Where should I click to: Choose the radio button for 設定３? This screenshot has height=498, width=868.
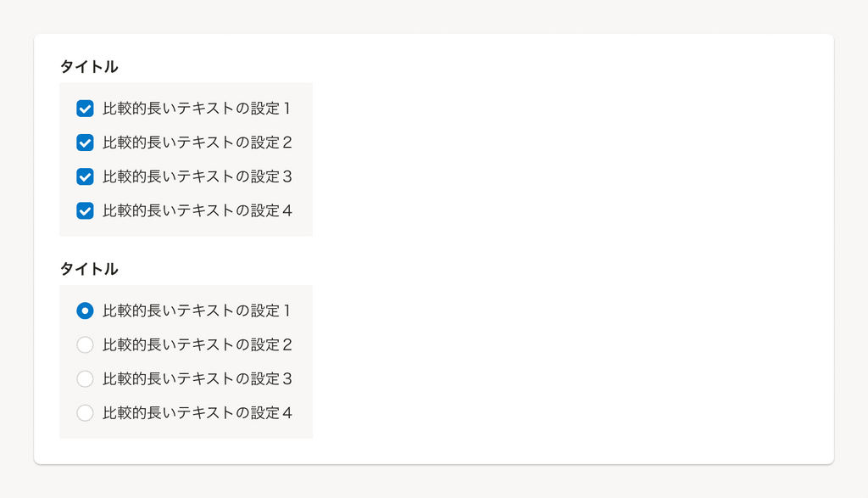click(85, 379)
